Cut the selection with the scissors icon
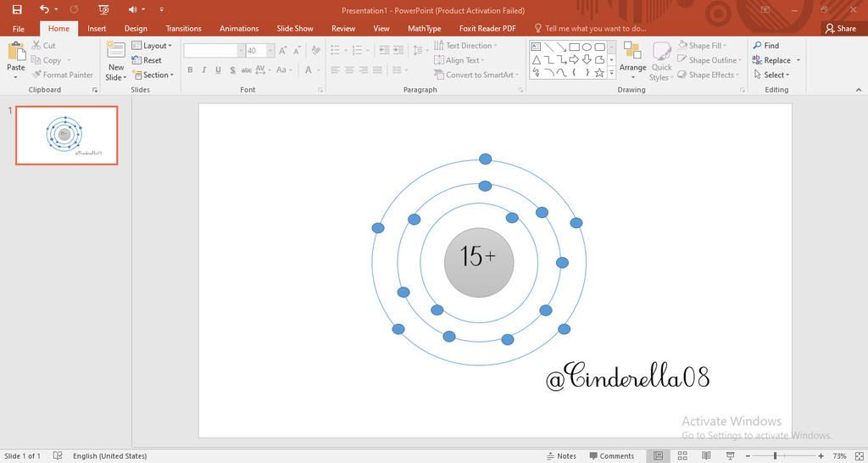 coord(43,46)
